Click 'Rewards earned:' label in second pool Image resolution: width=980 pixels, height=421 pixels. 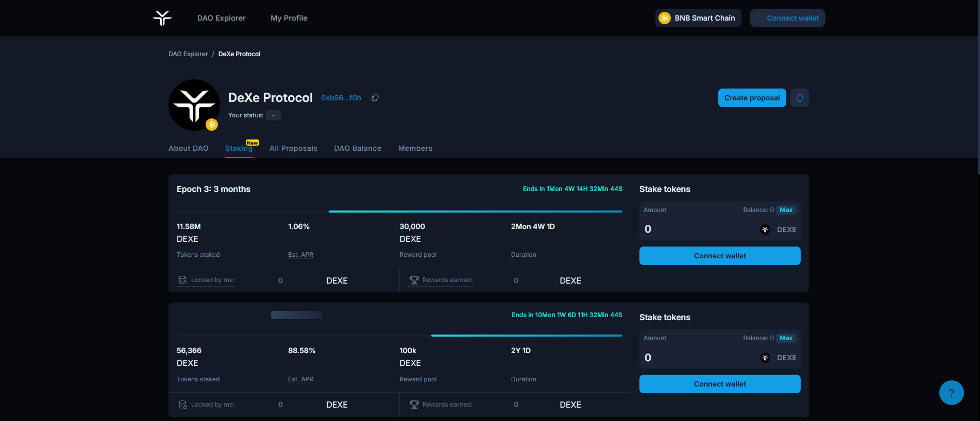pos(447,405)
